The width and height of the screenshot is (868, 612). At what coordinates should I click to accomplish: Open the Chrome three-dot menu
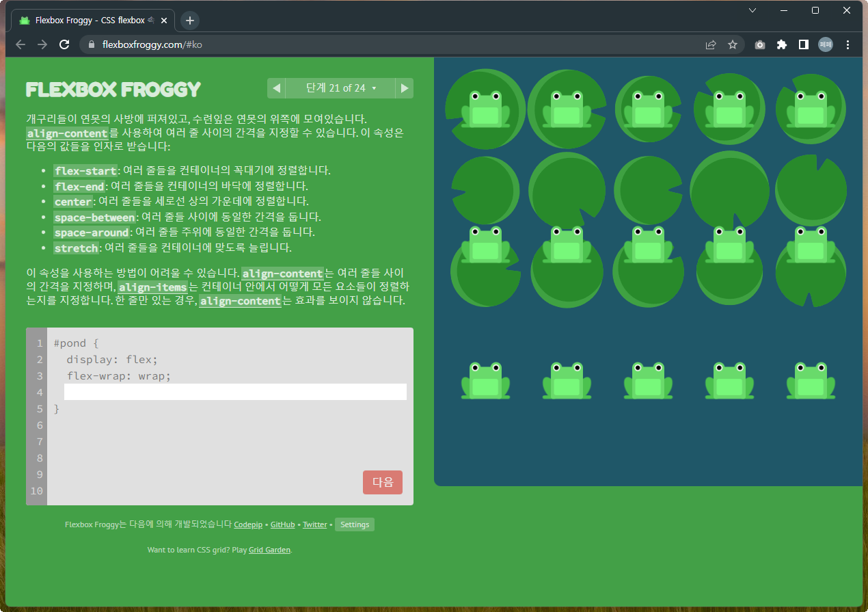(848, 44)
